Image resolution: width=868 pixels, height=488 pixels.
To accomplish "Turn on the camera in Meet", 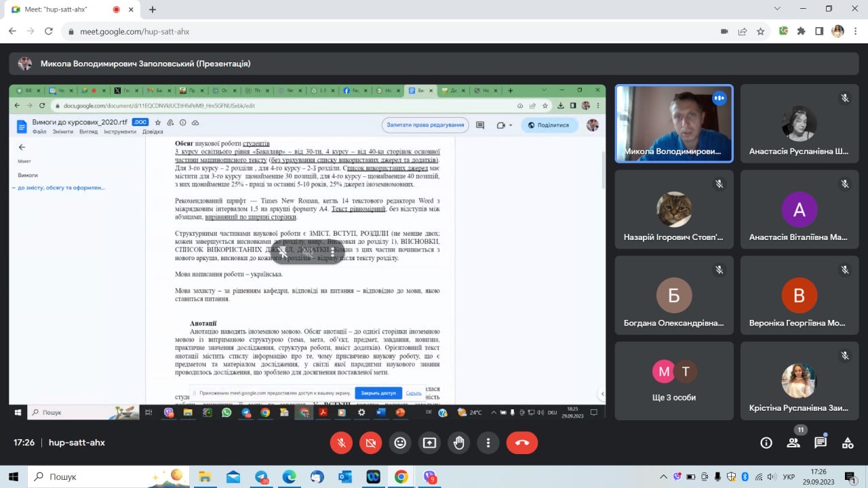I will click(371, 443).
